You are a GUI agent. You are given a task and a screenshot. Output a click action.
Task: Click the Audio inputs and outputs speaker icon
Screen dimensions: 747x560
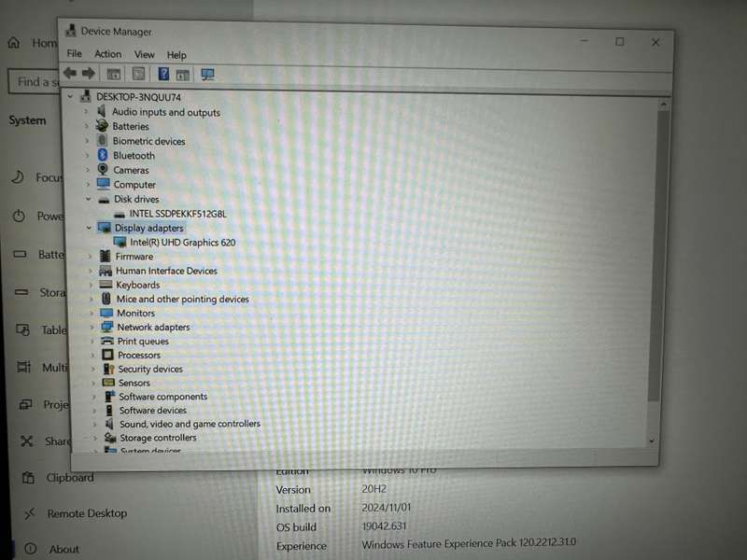(101, 111)
